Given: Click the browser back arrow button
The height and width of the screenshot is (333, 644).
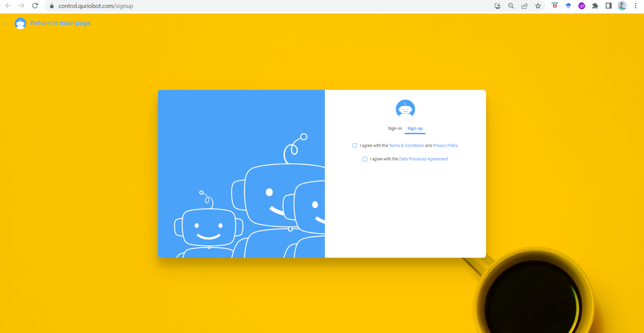Looking at the screenshot, I should (8, 6).
